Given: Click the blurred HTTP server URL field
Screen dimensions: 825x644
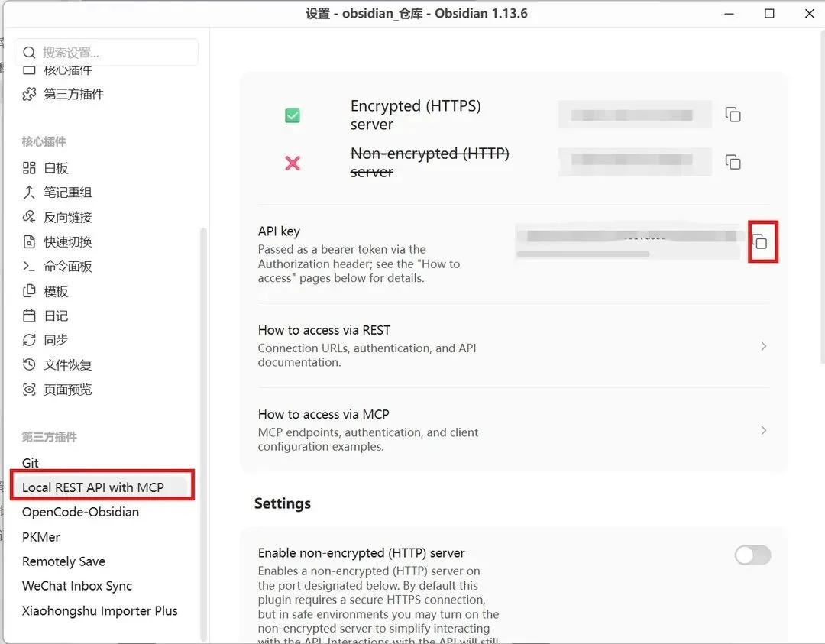Looking at the screenshot, I should (635, 161).
